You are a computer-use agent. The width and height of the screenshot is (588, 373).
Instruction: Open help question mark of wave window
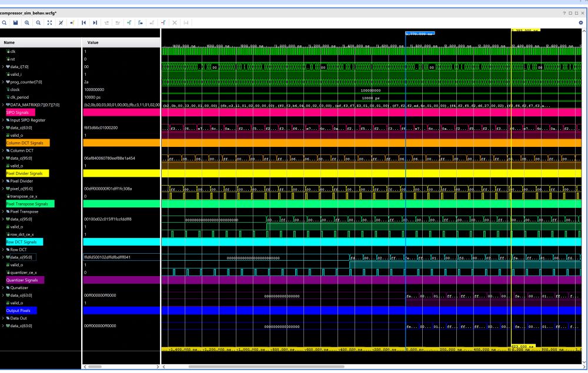click(564, 13)
